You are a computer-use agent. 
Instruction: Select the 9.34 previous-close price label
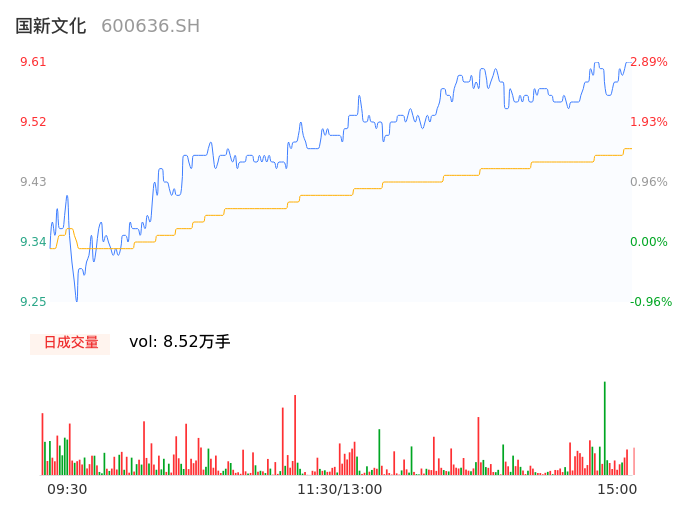point(33,242)
